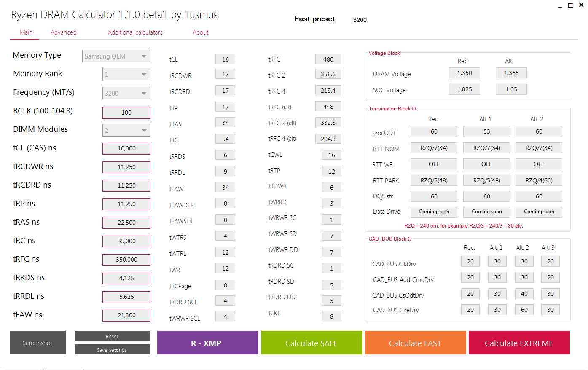Click the tRAS value 34
This screenshot has height=370, width=588.
pyautogui.click(x=226, y=123)
